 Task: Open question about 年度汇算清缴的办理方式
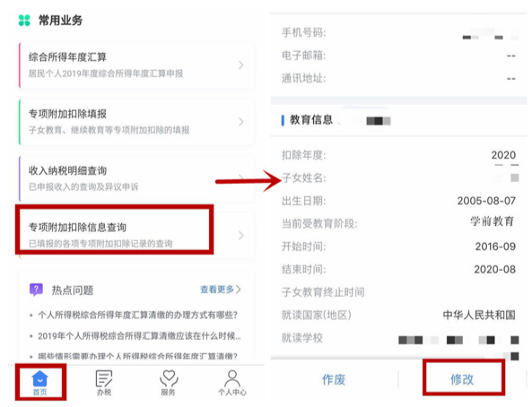click(x=137, y=315)
